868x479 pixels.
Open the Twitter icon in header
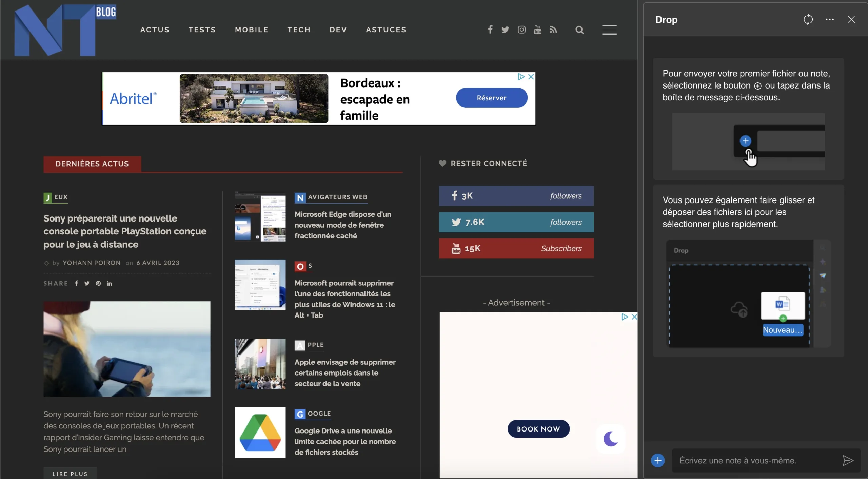click(505, 30)
